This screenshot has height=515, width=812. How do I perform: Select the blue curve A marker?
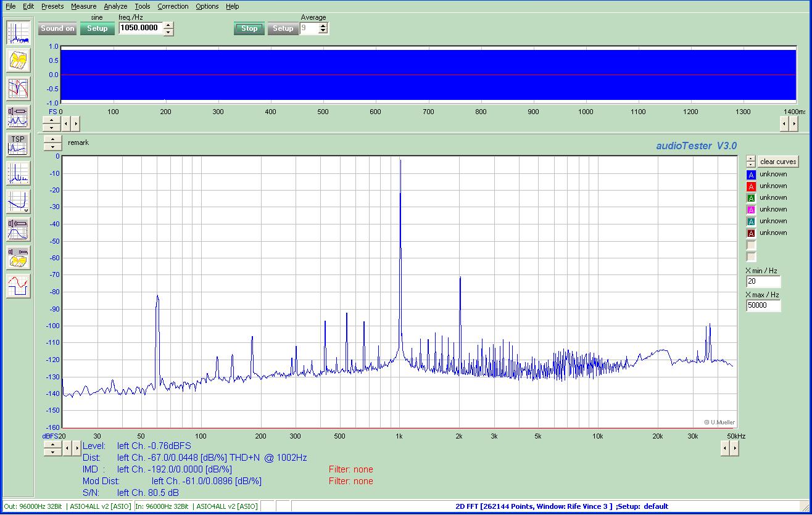[751, 175]
